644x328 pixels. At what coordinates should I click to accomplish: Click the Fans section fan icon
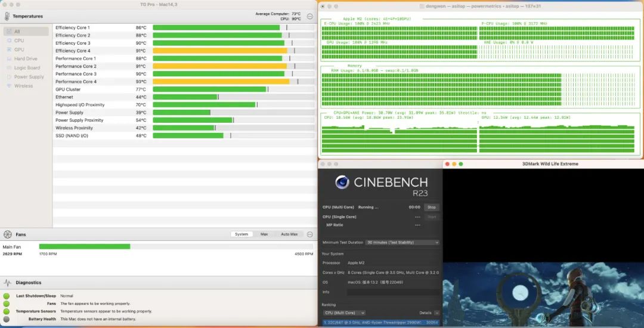[7, 234]
